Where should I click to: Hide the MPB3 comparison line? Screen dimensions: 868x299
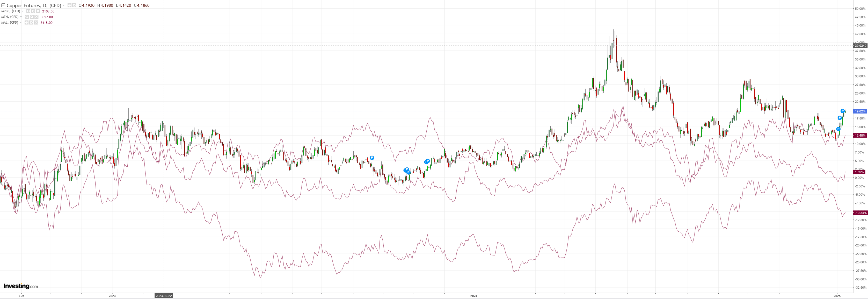click(28, 11)
